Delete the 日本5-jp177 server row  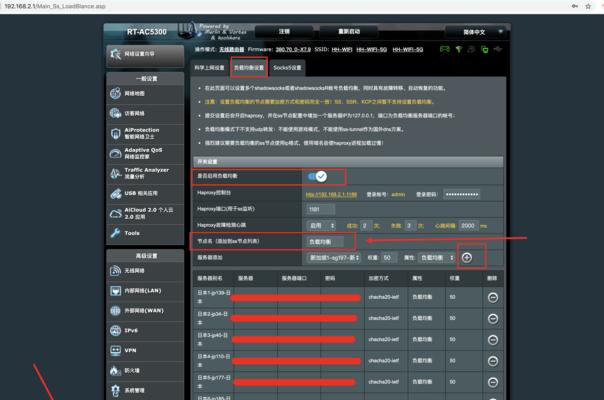[493, 382]
